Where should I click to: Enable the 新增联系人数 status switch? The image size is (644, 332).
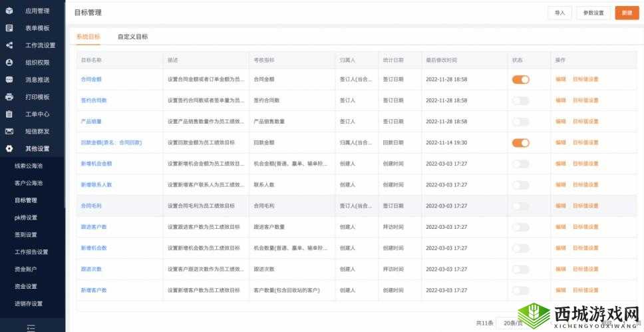[520, 185]
